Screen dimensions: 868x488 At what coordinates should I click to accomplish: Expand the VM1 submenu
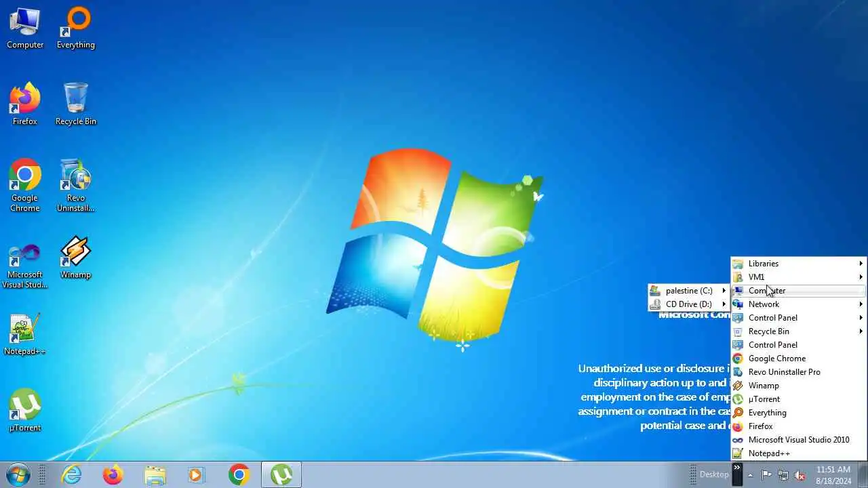(799, 277)
